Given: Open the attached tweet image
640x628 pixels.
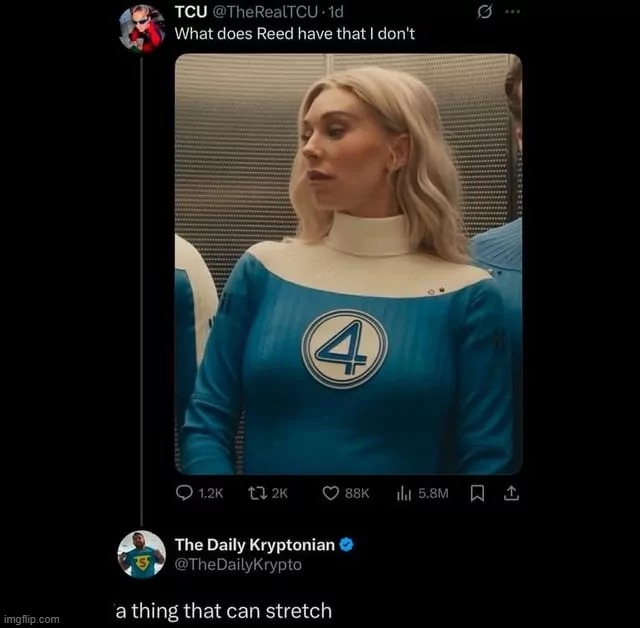Looking at the screenshot, I should pyautogui.click(x=349, y=264).
